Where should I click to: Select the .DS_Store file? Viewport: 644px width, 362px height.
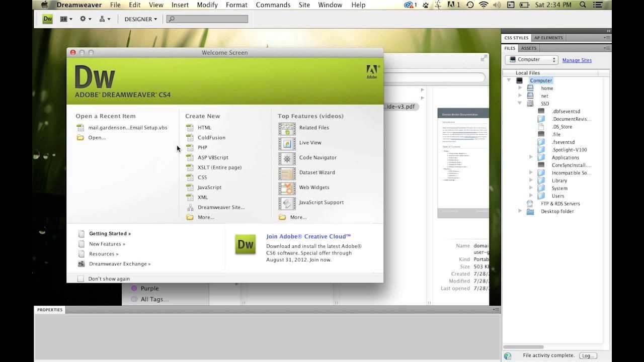click(561, 127)
